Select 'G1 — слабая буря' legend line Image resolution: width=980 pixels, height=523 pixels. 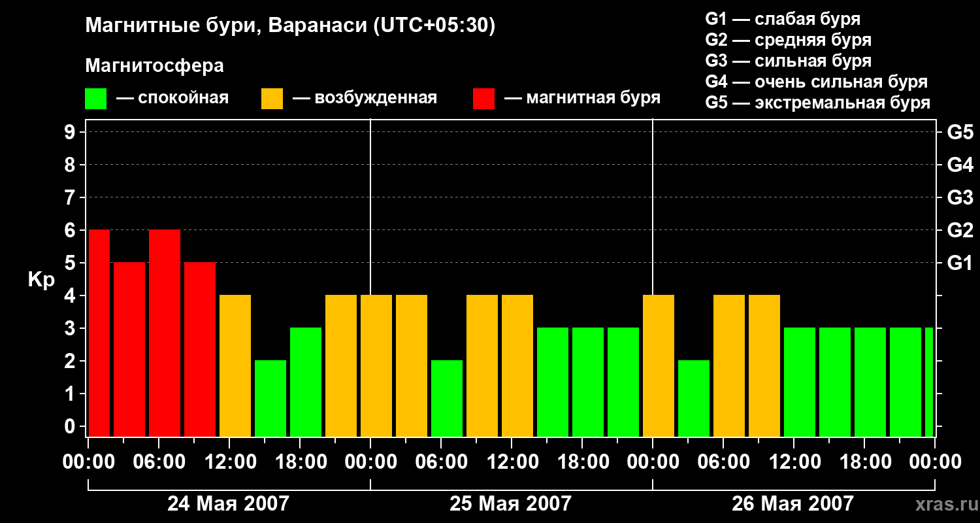[783, 19]
